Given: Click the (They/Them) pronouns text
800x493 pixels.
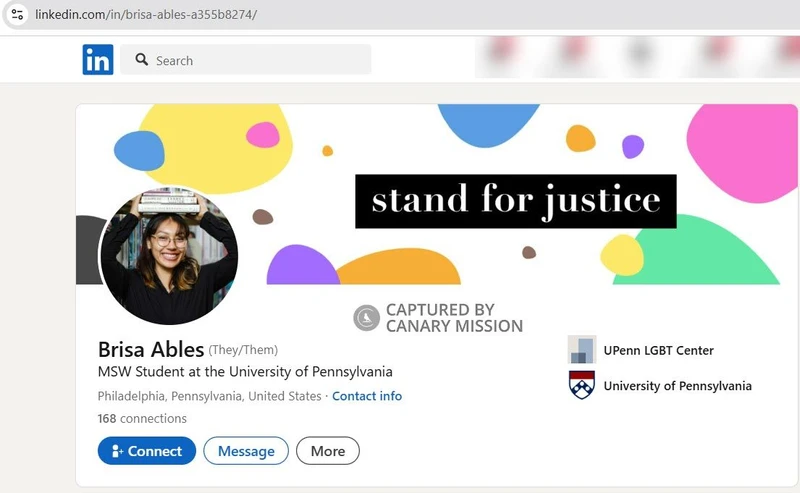Looking at the screenshot, I should (243, 350).
